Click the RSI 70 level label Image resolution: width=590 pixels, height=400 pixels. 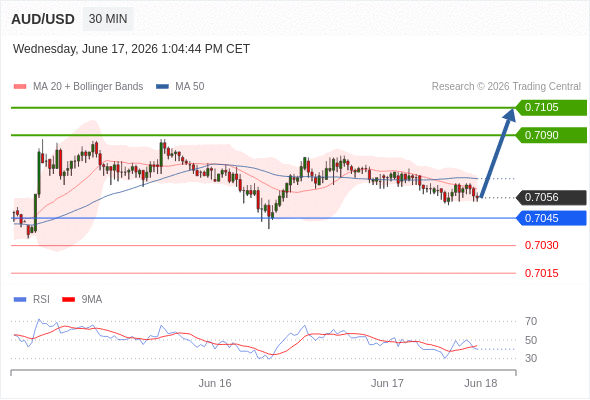[531, 321]
